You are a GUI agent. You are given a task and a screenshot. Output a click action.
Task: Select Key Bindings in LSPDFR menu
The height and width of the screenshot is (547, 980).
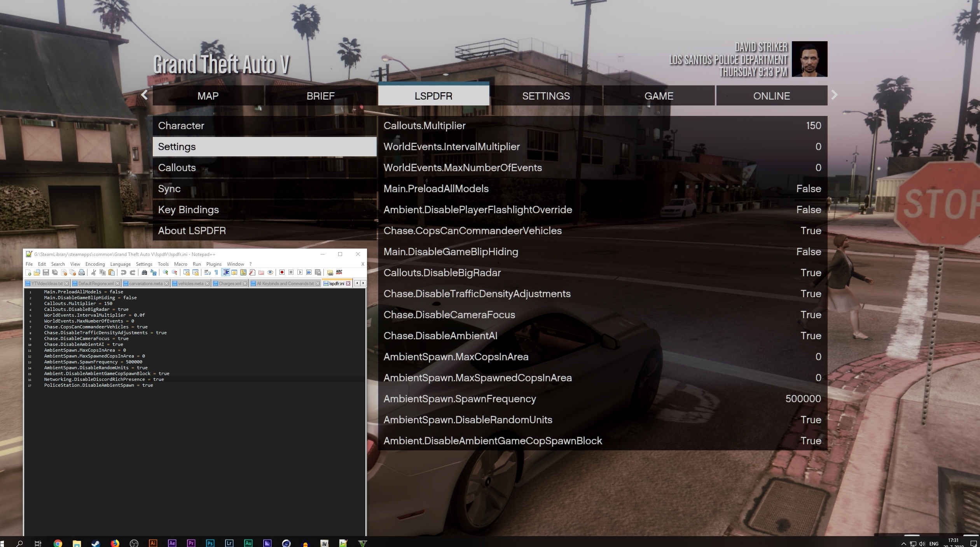click(188, 210)
